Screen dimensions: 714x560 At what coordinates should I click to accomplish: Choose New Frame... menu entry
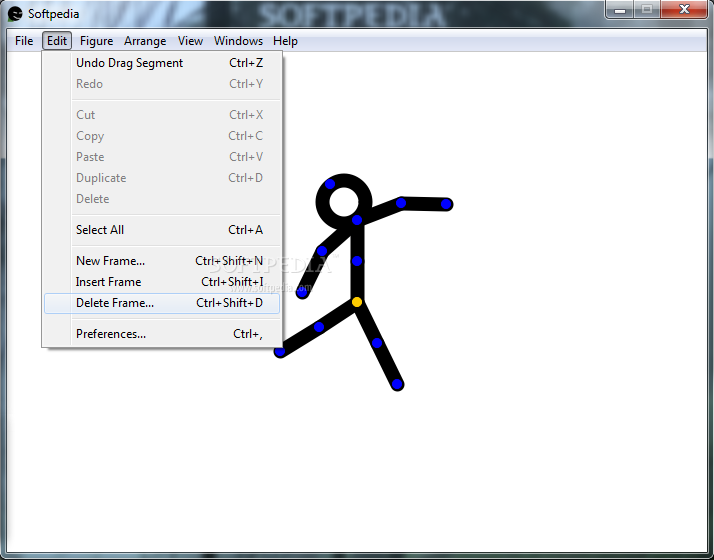point(162,261)
